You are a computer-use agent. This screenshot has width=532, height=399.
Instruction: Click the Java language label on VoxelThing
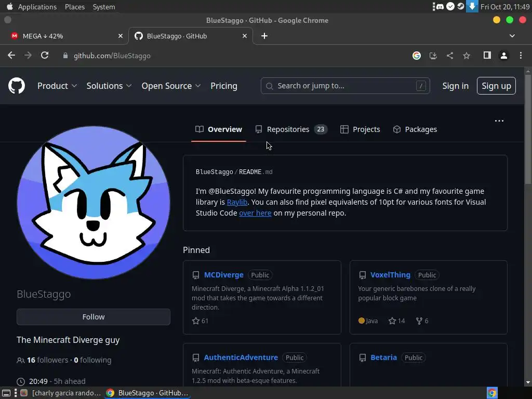point(368,321)
